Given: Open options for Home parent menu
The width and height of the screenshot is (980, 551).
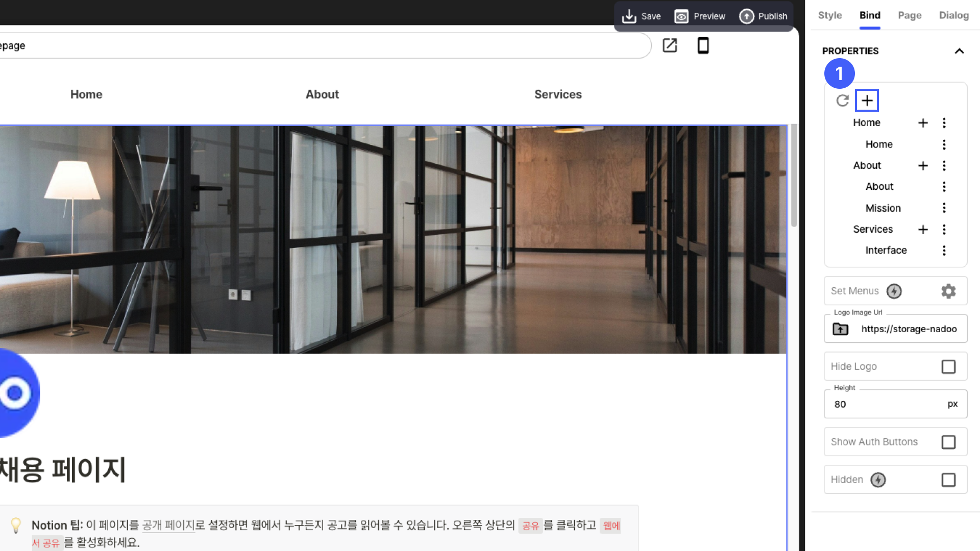Looking at the screenshot, I should coord(944,123).
